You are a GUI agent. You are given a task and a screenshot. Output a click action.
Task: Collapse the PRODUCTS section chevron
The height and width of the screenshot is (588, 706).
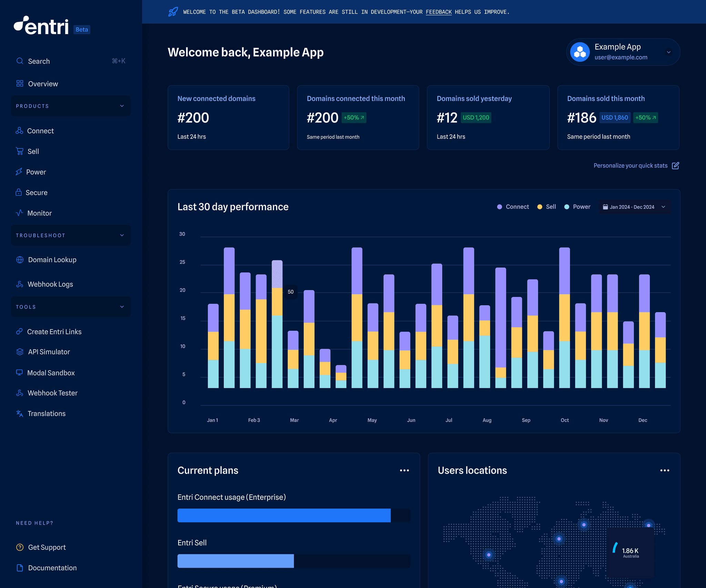pos(121,106)
